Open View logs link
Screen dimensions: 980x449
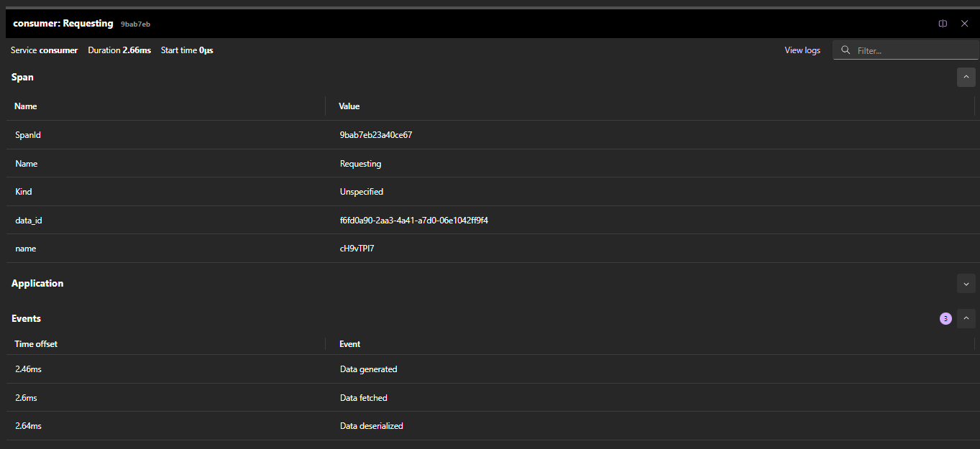(802, 50)
